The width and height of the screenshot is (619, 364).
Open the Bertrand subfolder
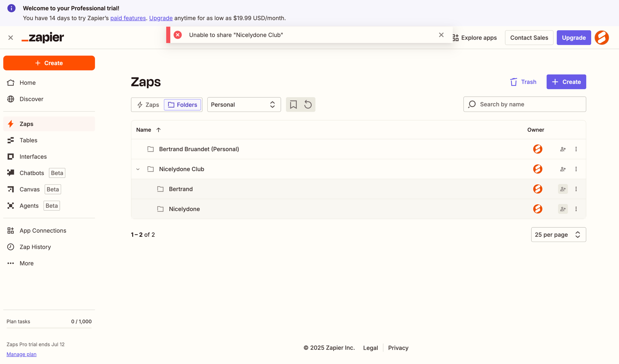pyautogui.click(x=181, y=189)
